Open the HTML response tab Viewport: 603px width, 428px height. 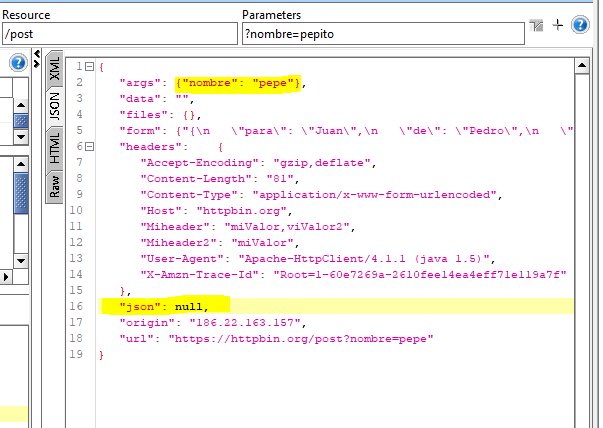[x=55, y=146]
